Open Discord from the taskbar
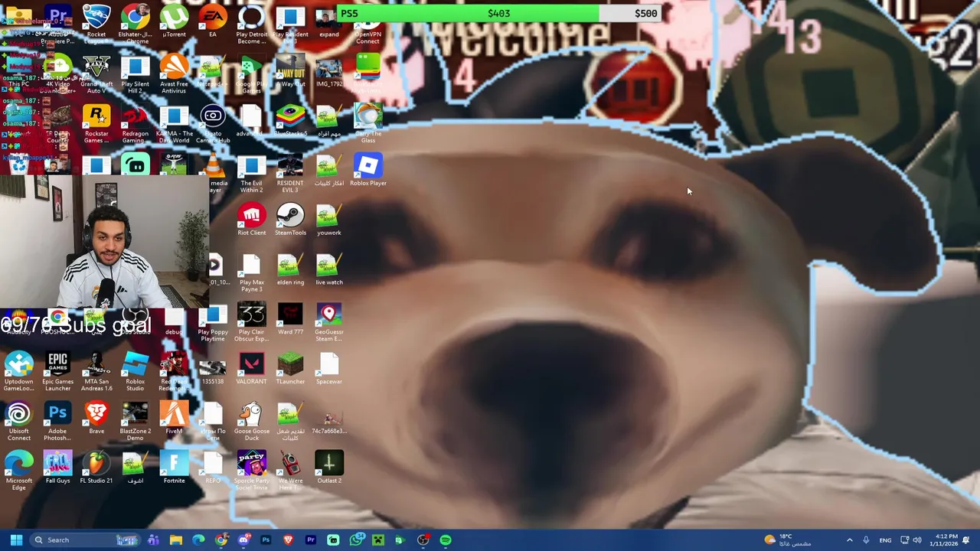The height and width of the screenshot is (551, 980). coord(243,540)
